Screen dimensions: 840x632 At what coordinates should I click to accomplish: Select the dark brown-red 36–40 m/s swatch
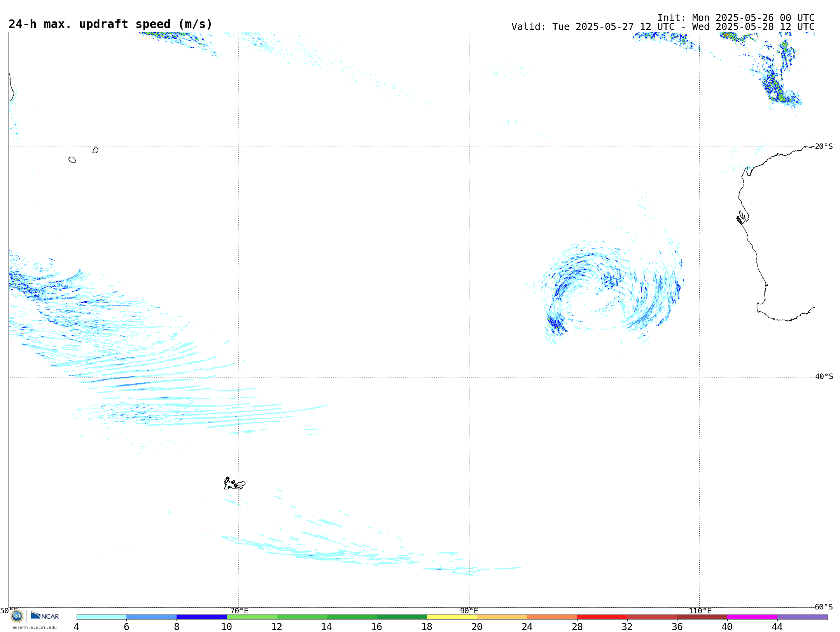702,617
